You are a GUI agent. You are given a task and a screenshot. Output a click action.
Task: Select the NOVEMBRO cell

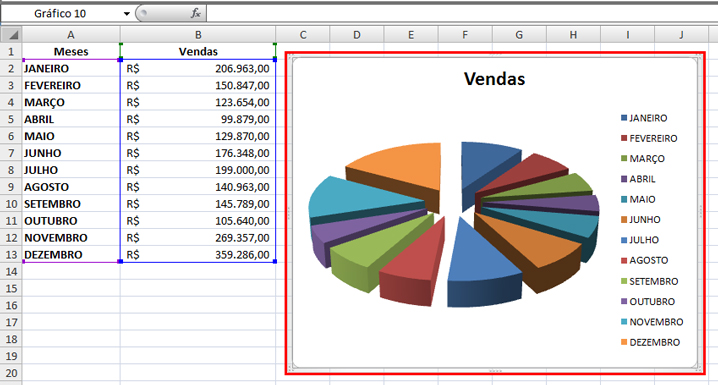pyautogui.click(x=71, y=238)
